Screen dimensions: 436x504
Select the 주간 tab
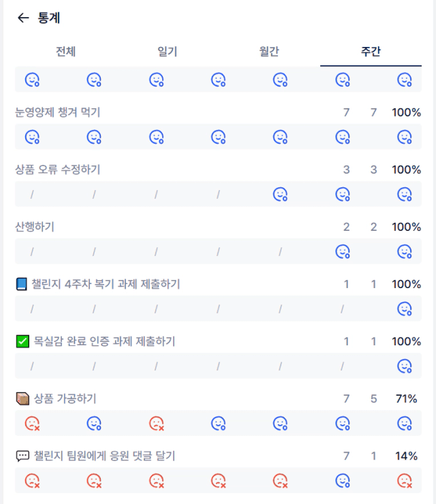point(371,52)
